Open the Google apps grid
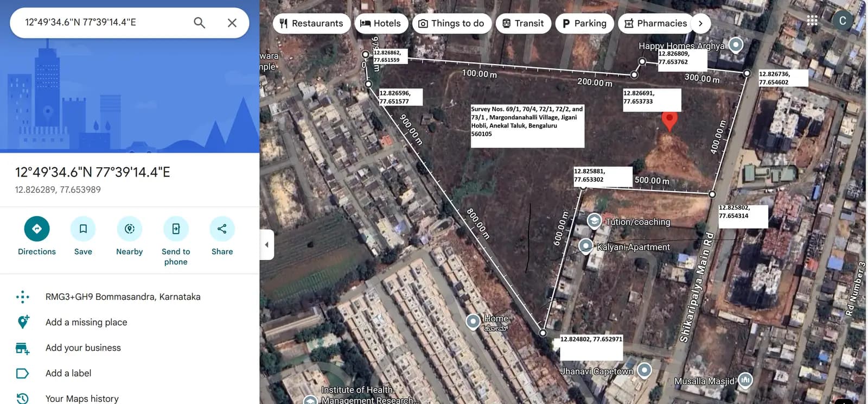Image resolution: width=868 pixels, height=404 pixels. point(812,21)
